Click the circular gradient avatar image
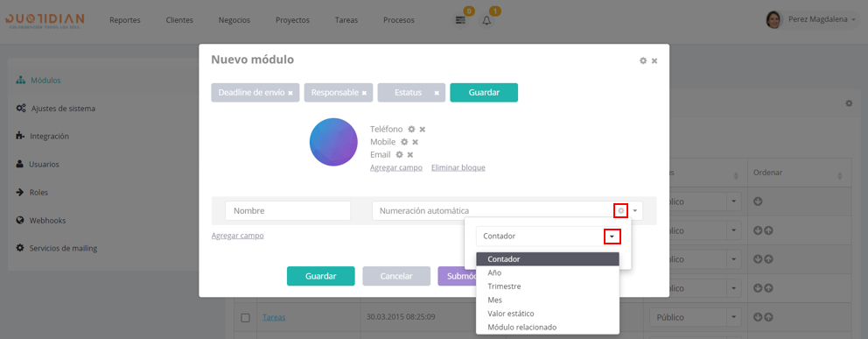This screenshot has width=868, height=339. [x=333, y=142]
